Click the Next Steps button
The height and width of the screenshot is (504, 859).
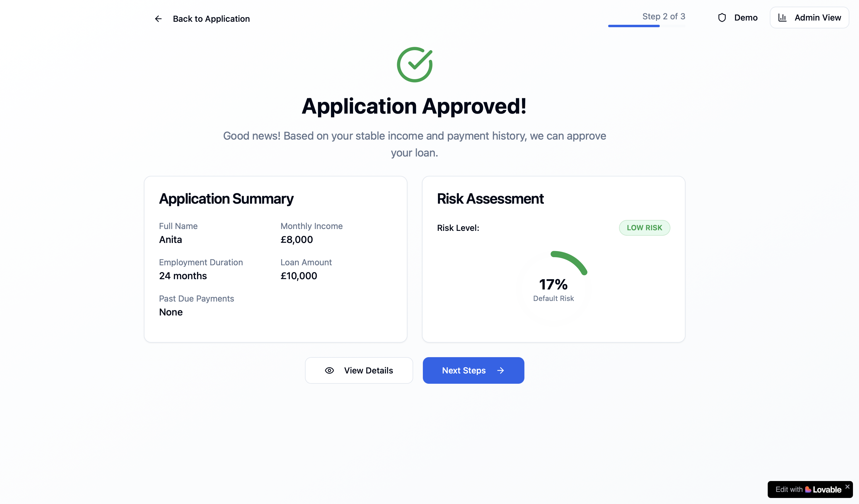pyautogui.click(x=473, y=370)
